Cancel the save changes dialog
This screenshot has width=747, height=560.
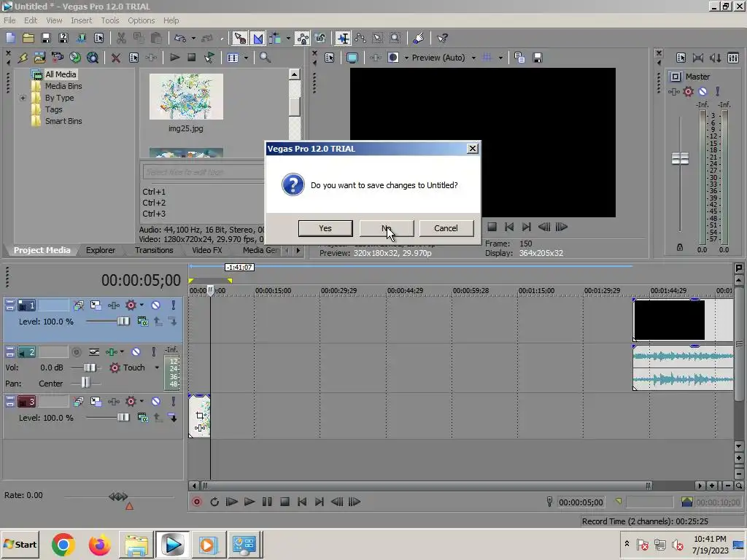[446, 228]
